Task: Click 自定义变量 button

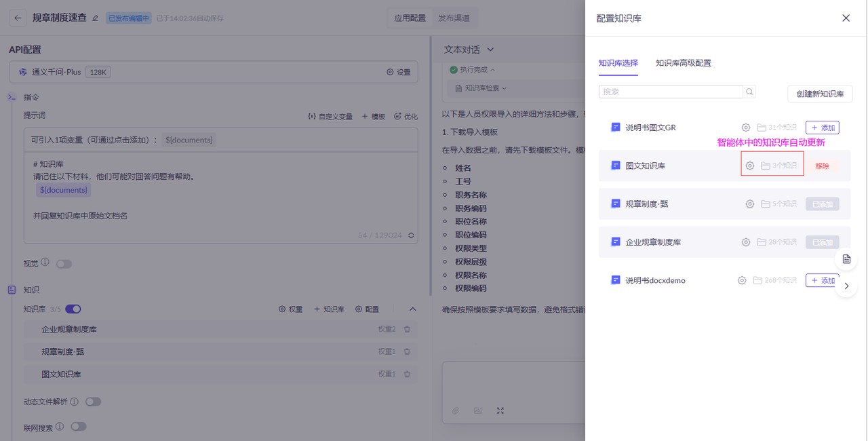Action: 330,117
